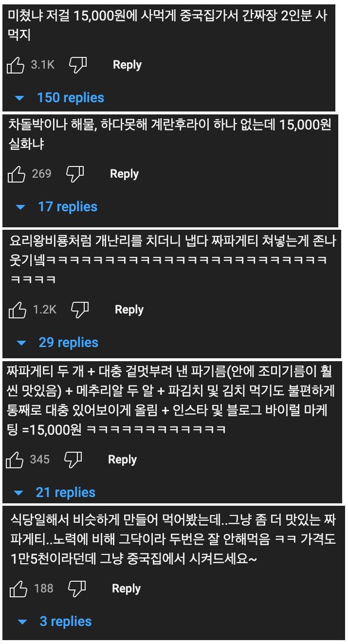348x644 pixels.
Task: Open the 21 replies thread
Action: 55,493
